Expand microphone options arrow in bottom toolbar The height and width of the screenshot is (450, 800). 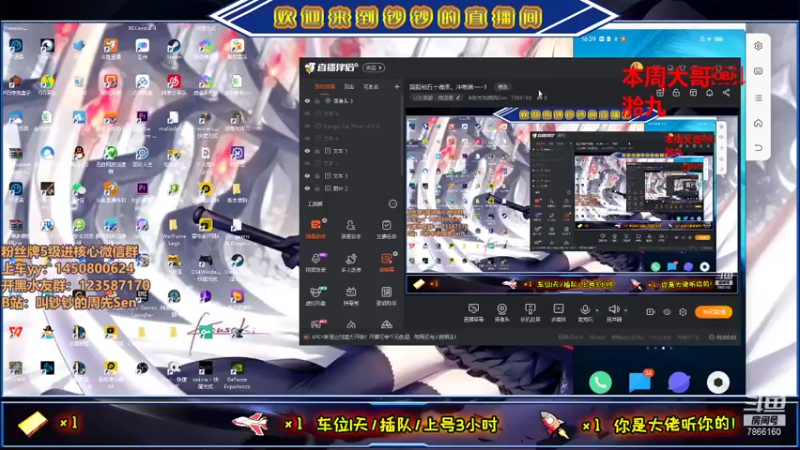coord(597,310)
